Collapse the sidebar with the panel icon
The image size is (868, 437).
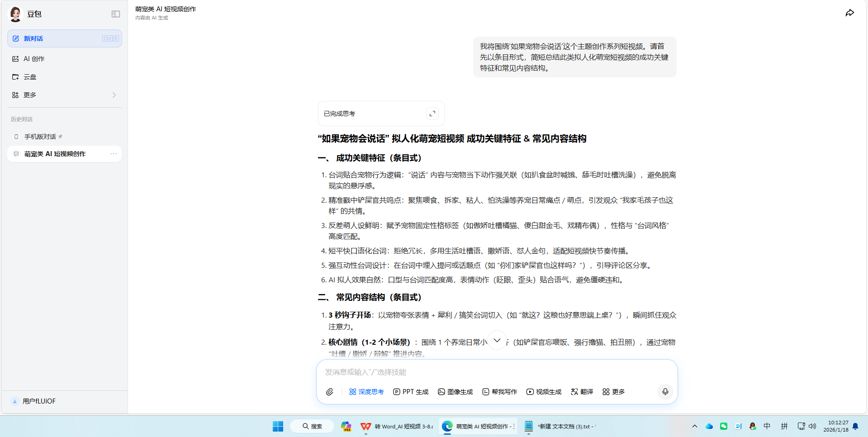point(116,14)
